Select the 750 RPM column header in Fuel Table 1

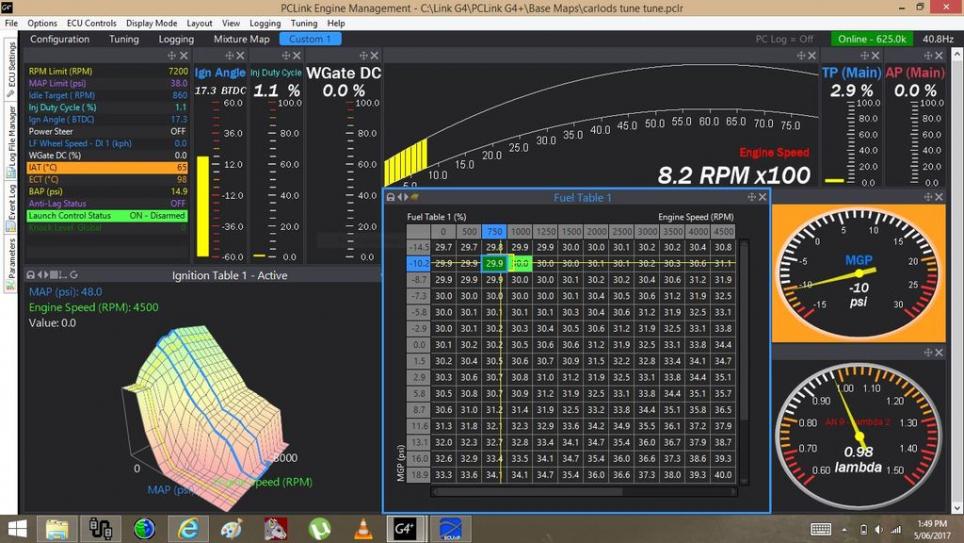[x=494, y=231]
